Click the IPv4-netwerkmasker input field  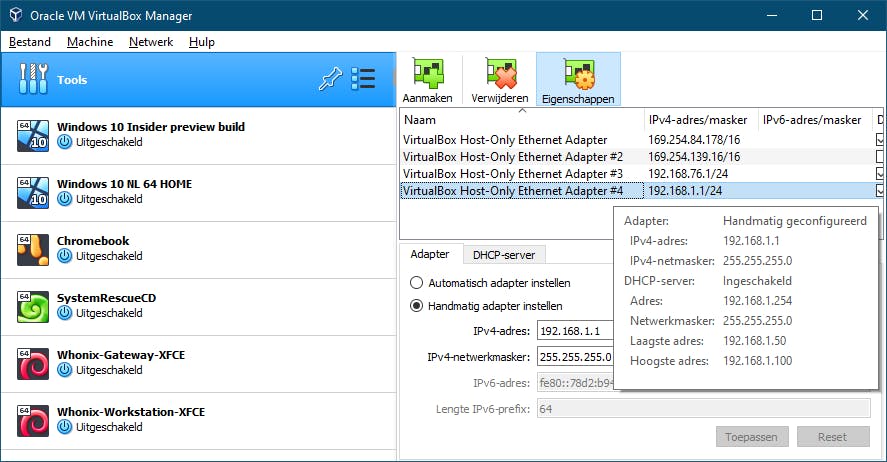pyautogui.click(x=575, y=357)
